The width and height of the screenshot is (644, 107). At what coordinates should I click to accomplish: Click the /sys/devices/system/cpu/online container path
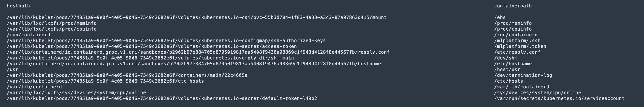pyautogui.click(x=537, y=93)
